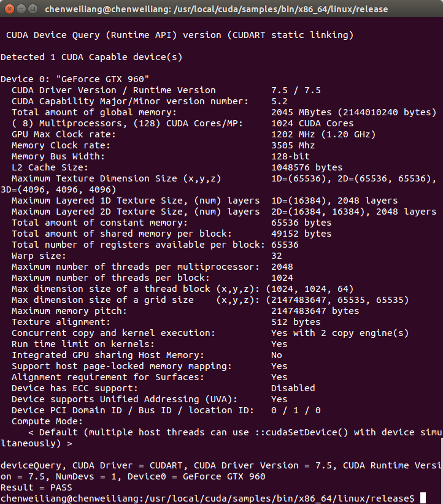
Task: Close the terminal window with red button
Action: pyautogui.click(x=9, y=9)
